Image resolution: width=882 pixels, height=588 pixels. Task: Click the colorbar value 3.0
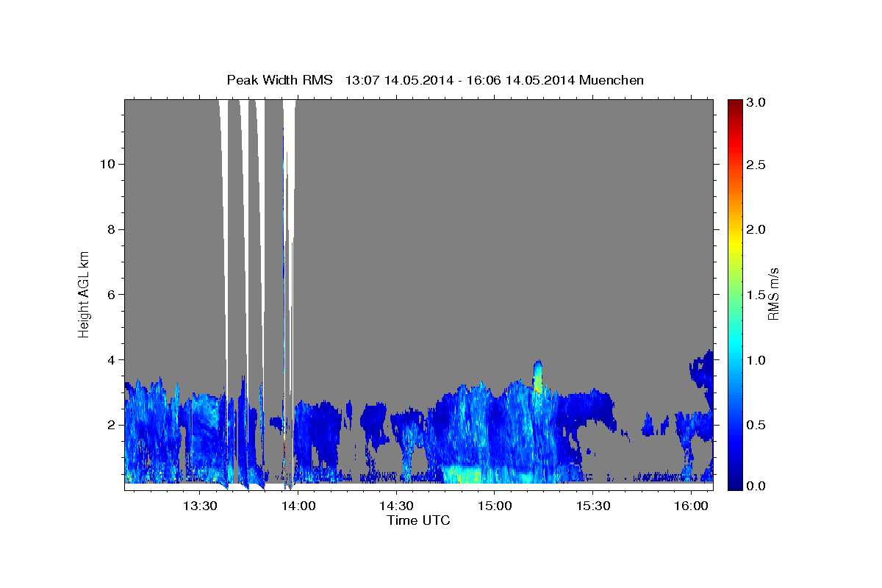tap(756, 103)
